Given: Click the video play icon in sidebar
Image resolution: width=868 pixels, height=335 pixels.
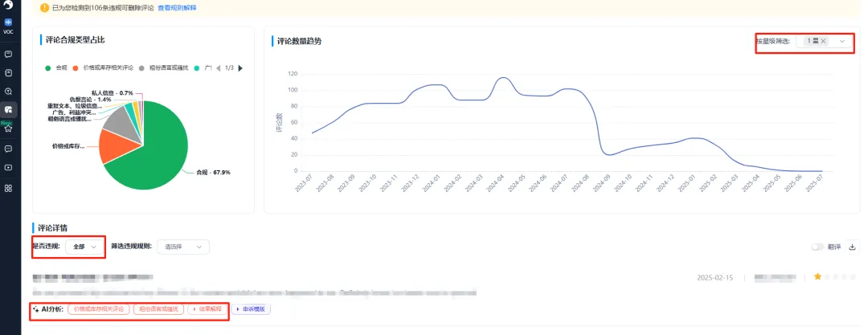Looking at the screenshot, I should (8, 167).
